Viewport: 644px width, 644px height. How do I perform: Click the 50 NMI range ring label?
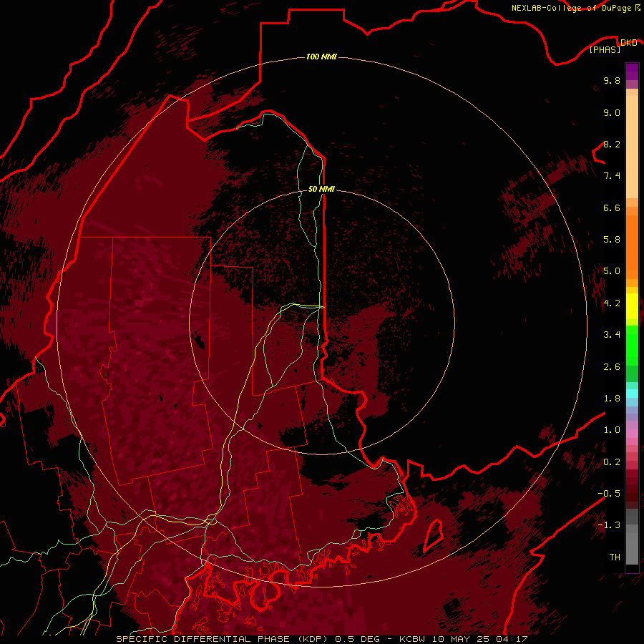(x=321, y=189)
